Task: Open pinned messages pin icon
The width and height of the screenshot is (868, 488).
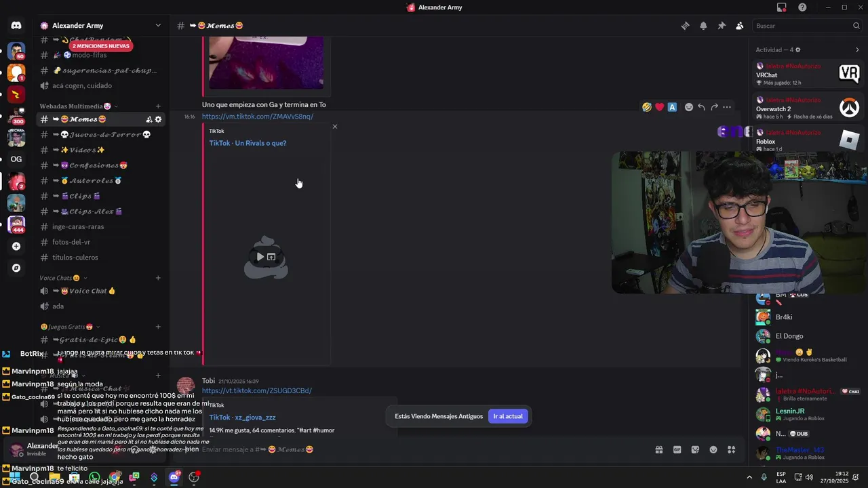Action: (722, 26)
